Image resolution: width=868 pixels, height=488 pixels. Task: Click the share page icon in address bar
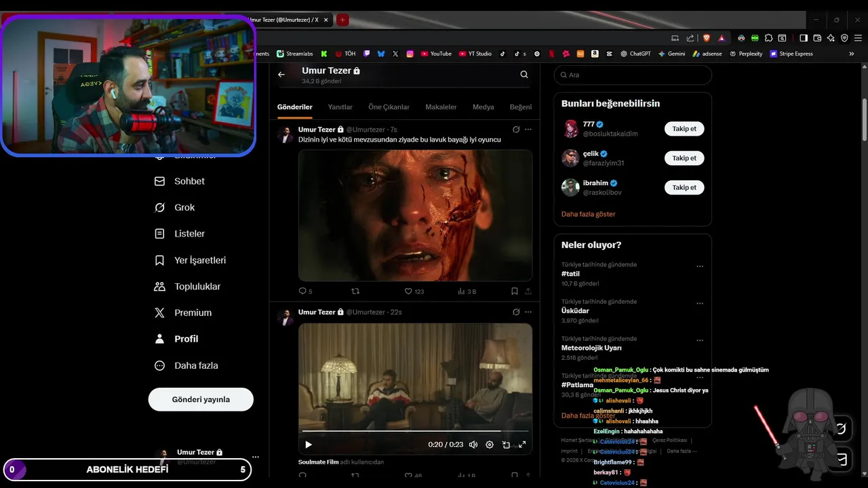coord(690,38)
